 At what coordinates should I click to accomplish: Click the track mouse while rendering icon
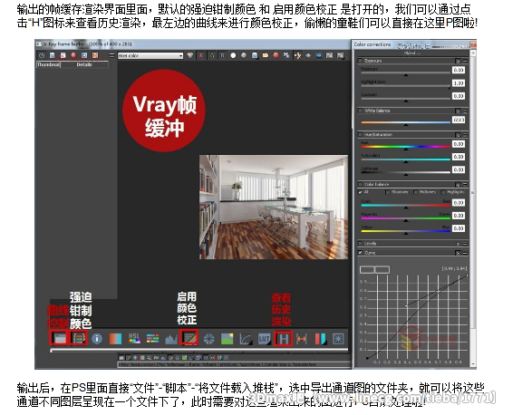[x=297, y=55]
